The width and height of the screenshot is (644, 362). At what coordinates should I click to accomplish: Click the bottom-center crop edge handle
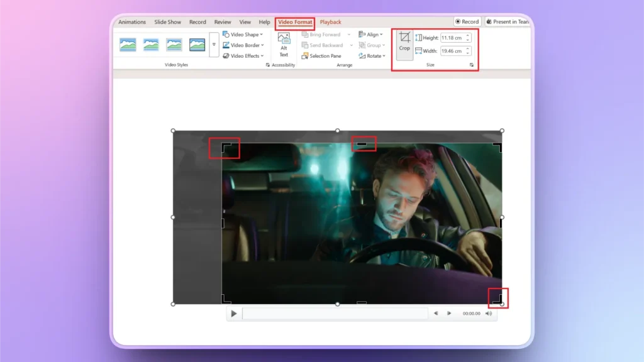tap(362, 302)
